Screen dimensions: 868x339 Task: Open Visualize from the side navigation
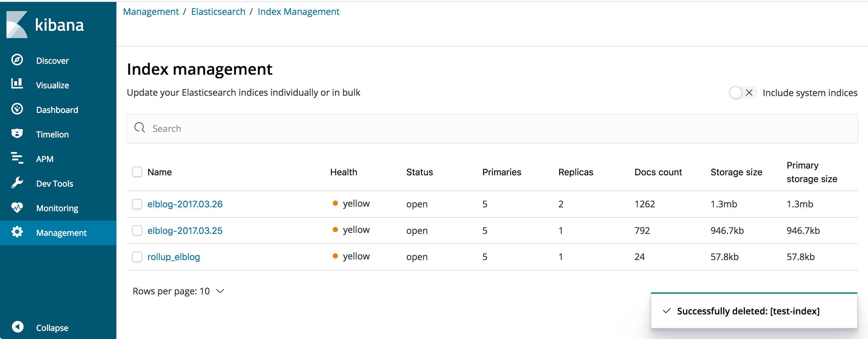point(53,85)
